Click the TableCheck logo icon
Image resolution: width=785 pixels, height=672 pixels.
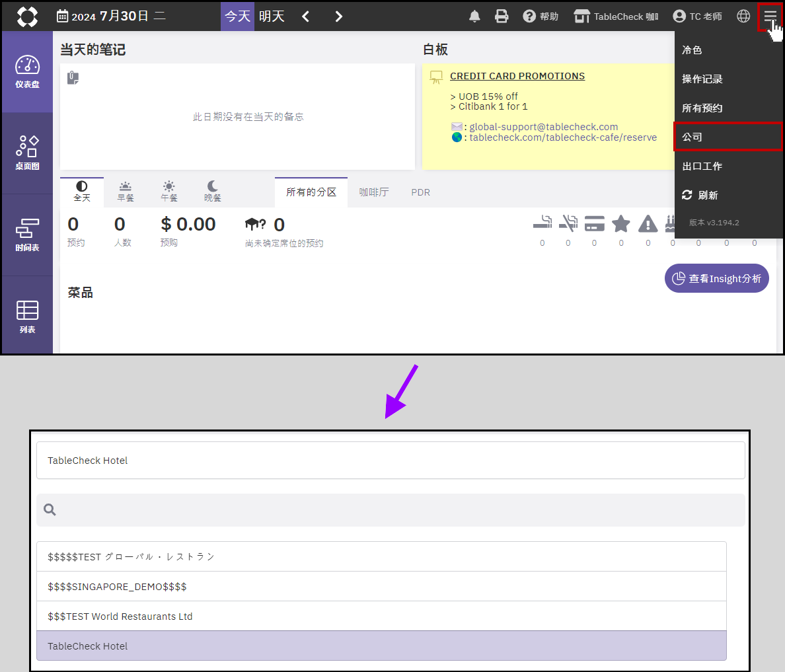pyautogui.click(x=27, y=17)
